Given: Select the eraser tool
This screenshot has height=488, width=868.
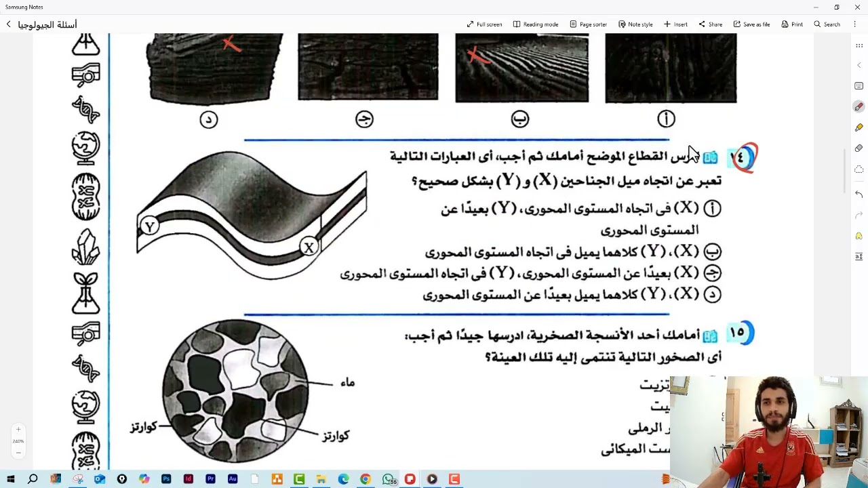Looking at the screenshot, I should [859, 148].
